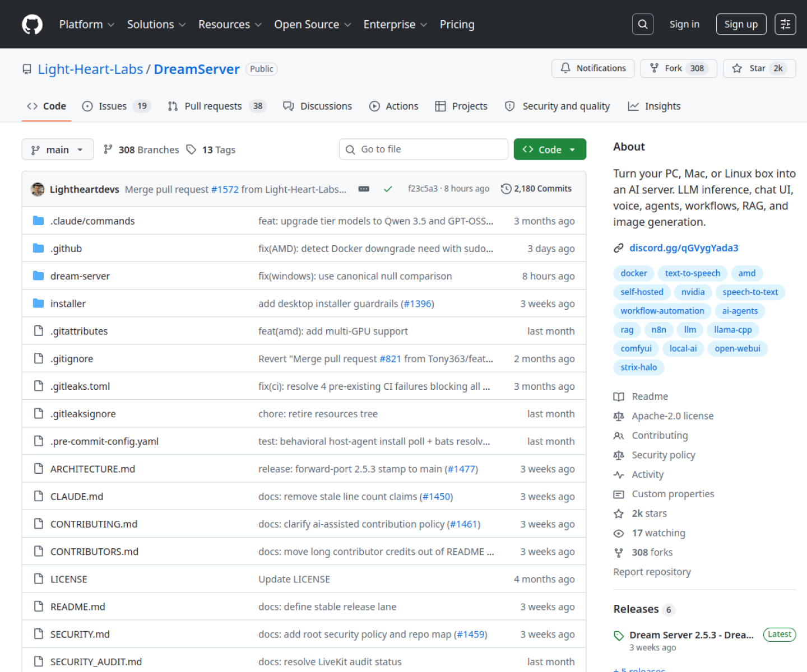The width and height of the screenshot is (807, 672).
Task: Click the forks icon in About sidebar
Action: point(619,553)
